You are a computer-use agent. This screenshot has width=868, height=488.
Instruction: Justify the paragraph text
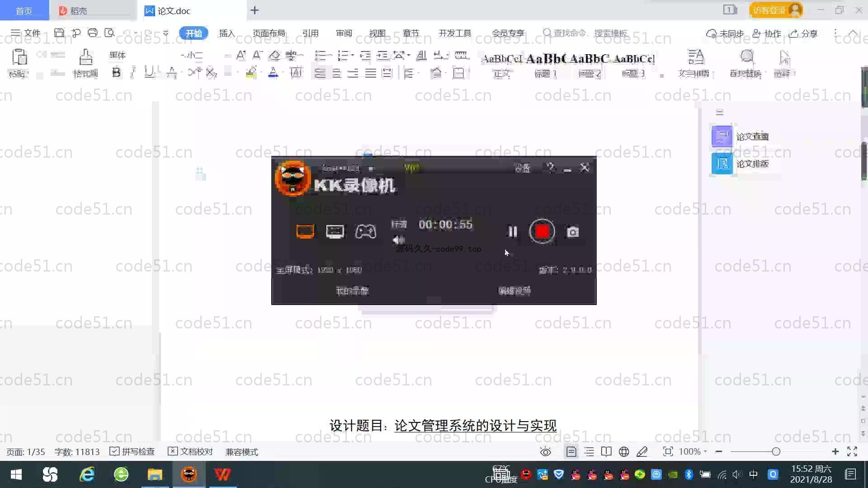tap(371, 73)
